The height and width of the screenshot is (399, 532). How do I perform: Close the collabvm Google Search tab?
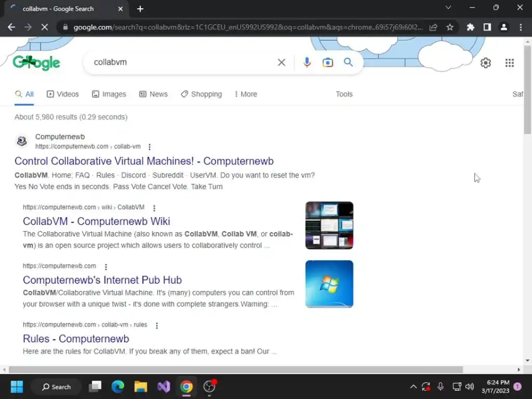tap(121, 9)
